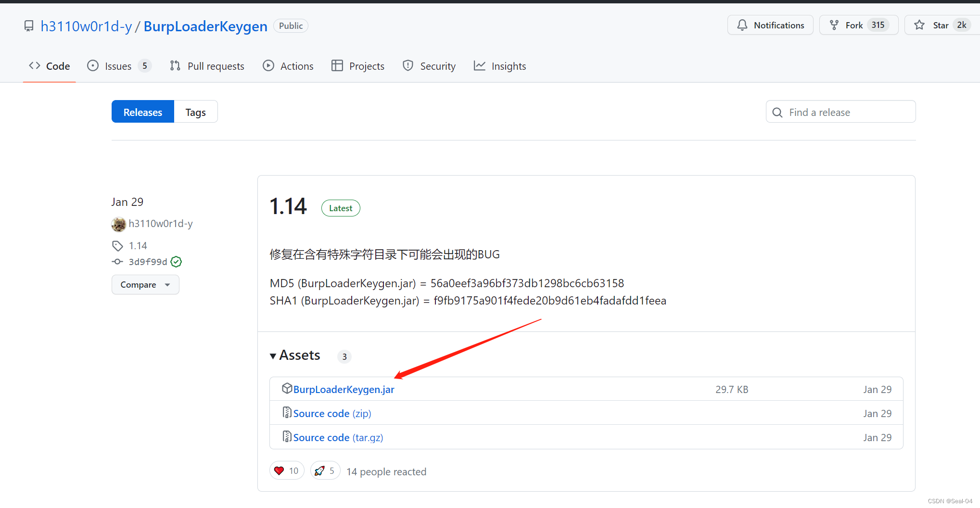This screenshot has width=980, height=508.
Task: Click the Jan 29 date in BurpLoaderKeygen.jar row
Action: click(877, 389)
